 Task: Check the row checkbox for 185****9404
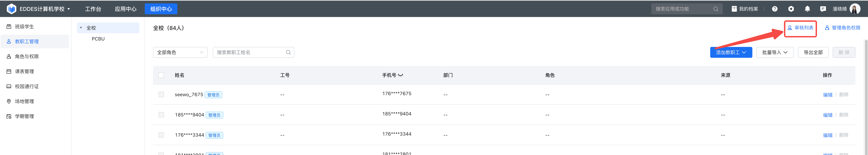pyautogui.click(x=161, y=115)
